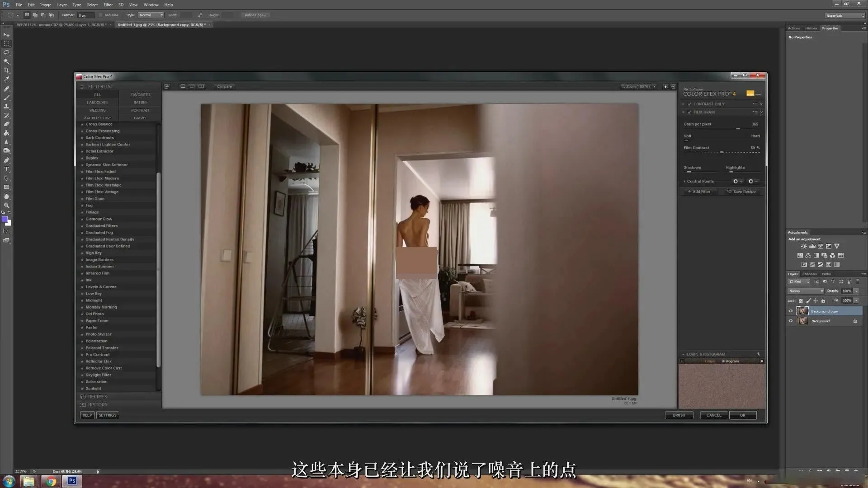Click the Save Recipe button
This screenshot has height=488, width=868.
point(741,192)
